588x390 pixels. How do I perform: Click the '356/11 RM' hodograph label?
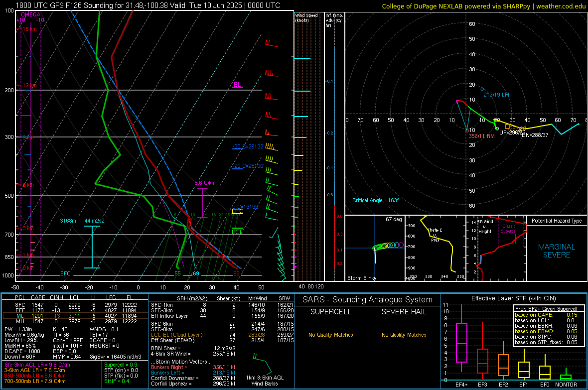coord(481,136)
